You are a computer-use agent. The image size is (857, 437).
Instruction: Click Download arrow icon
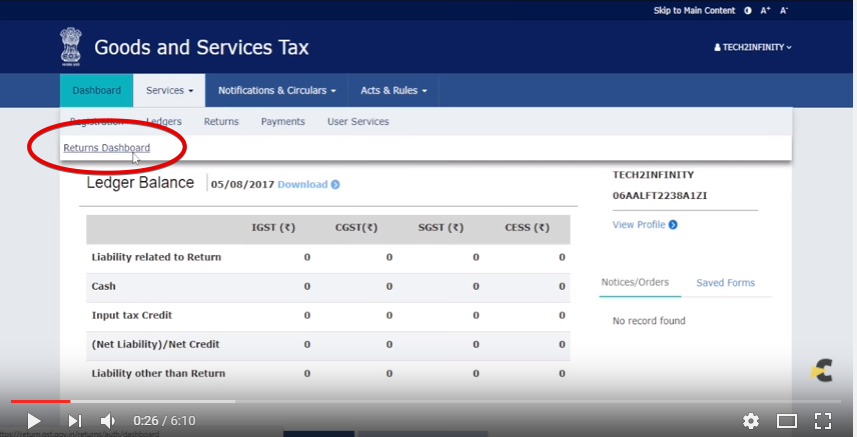click(x=336, y=185)
